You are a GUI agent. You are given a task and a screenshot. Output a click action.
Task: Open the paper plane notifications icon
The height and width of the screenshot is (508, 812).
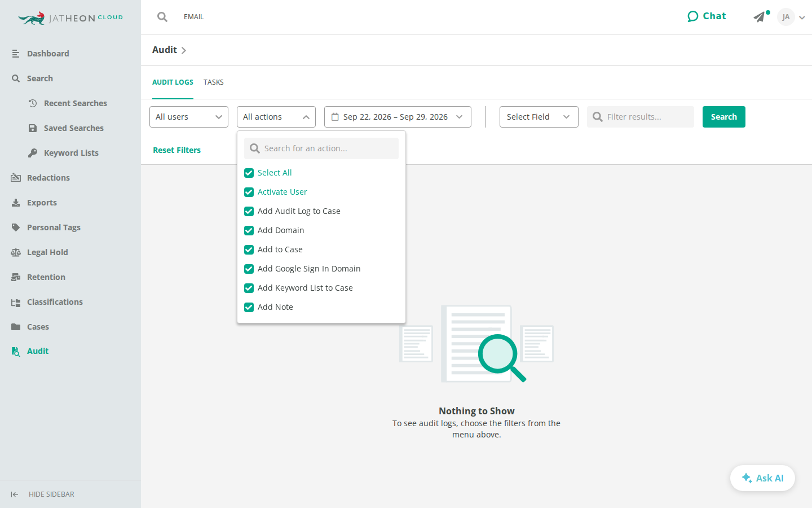760,17
